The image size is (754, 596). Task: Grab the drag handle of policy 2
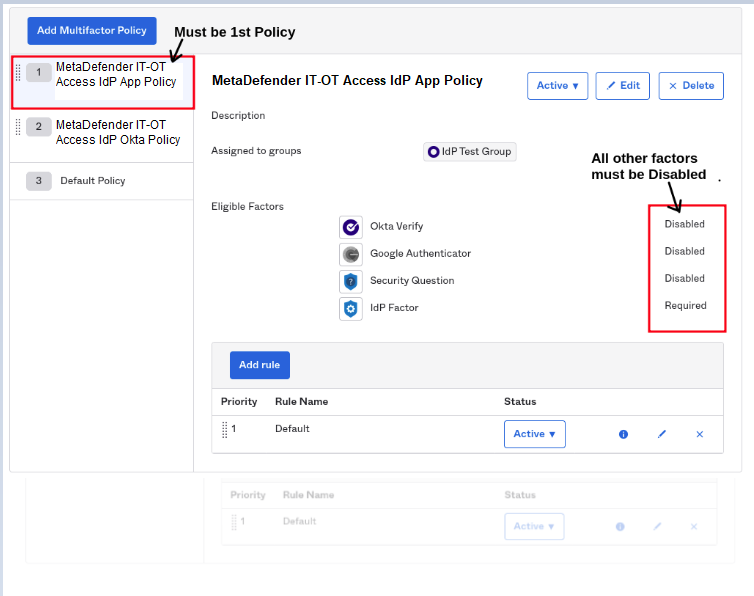click(18, 126)
